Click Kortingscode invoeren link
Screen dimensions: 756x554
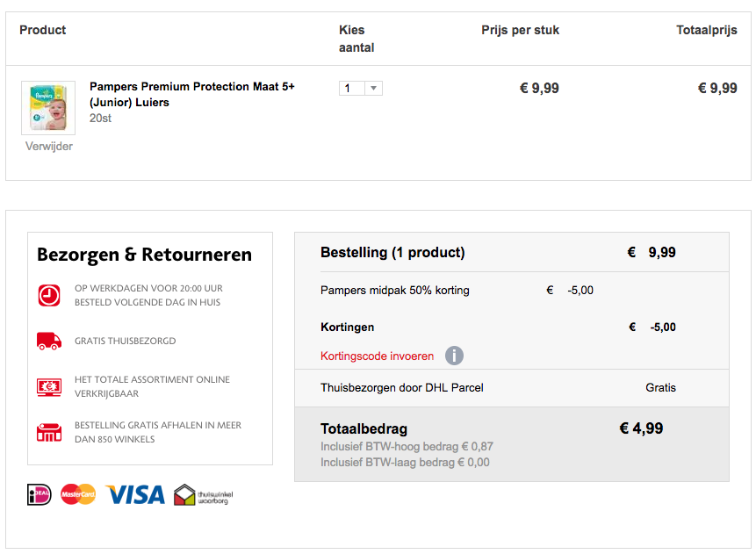[x=377, y=356]
